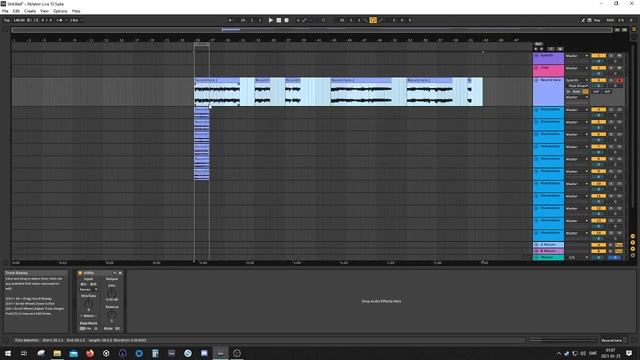Toggle the Utility device activator
The width and height of the screenshot is (640, 360).
click(x=80, y=273)
